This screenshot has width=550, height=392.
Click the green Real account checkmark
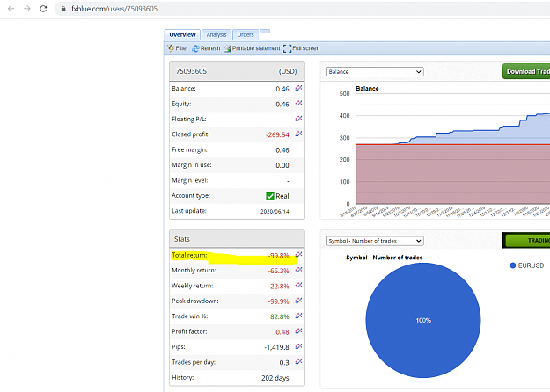pyautogui.click(x=270, y=196)
